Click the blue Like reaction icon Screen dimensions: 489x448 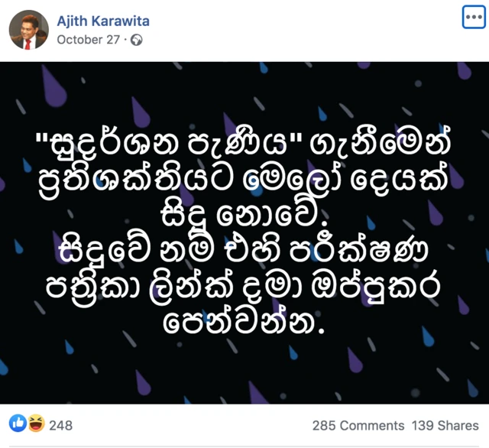18,424
